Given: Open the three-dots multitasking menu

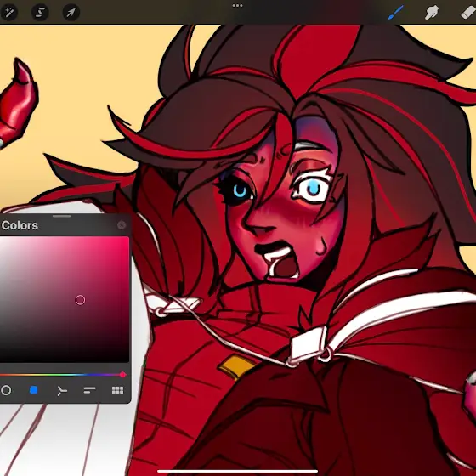Looking at the screenshot, I should (237, 5).
